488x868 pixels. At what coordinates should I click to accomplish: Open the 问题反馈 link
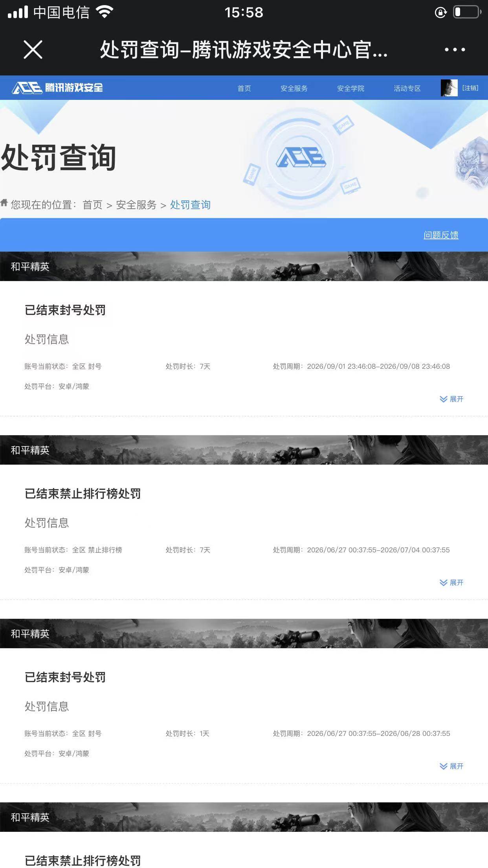(441, 235)
